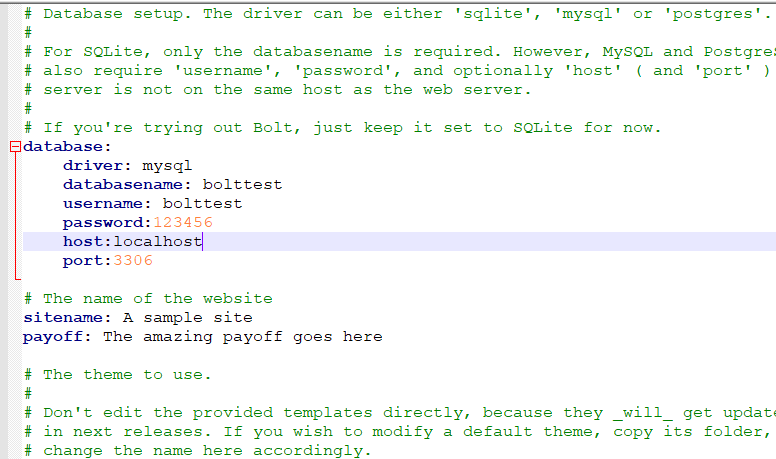Image resolution: width=776 pixels, height=459 pixels.
Task: Click the password value '123456'
Action: [x=183, y=223]
